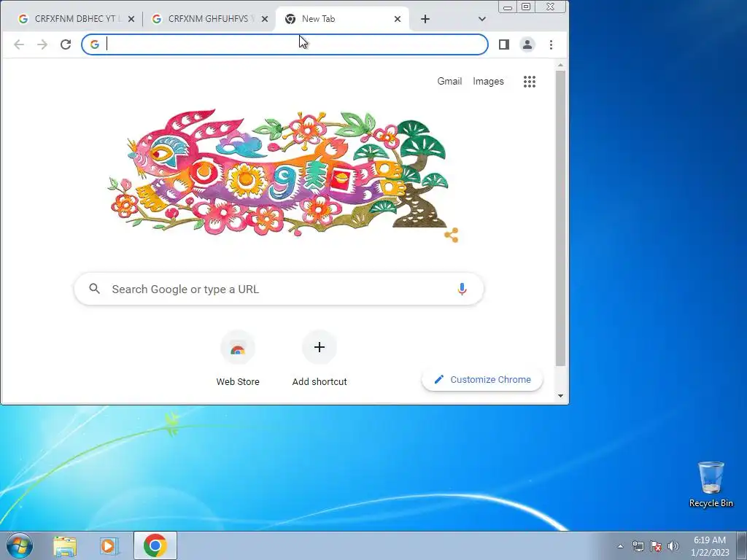Viewport: 747px width, 560px height.
Task: Close the New Tab tab
Action: click(x=398, y=19)
